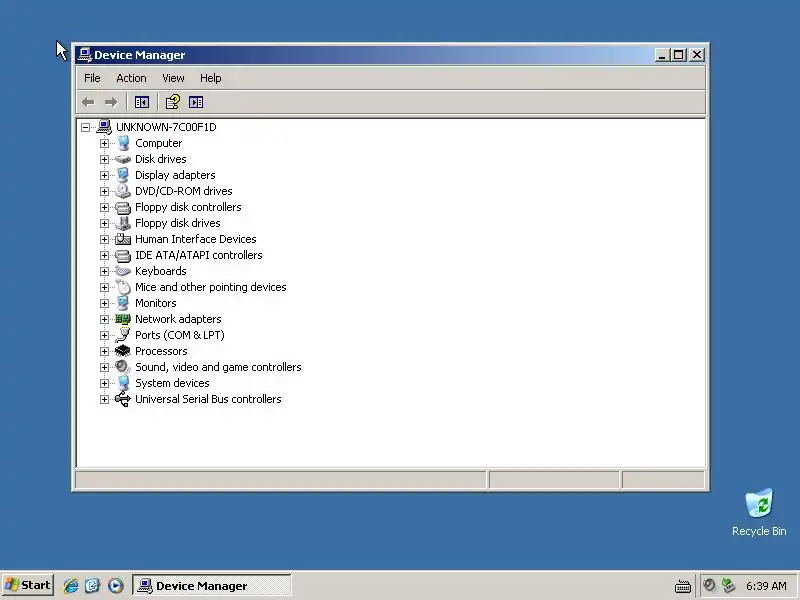Click the System devices icon
Viewport: 800px width, 600px height.
point(123,383)
